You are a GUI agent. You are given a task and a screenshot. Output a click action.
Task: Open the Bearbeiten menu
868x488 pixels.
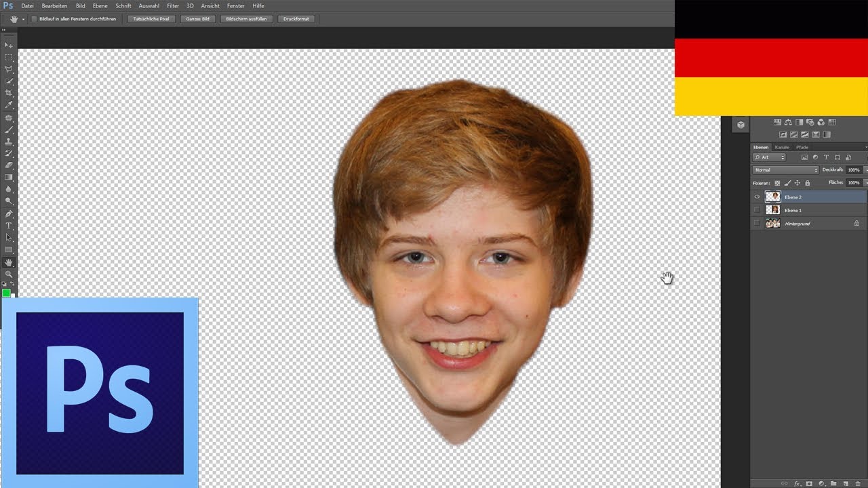54,6
